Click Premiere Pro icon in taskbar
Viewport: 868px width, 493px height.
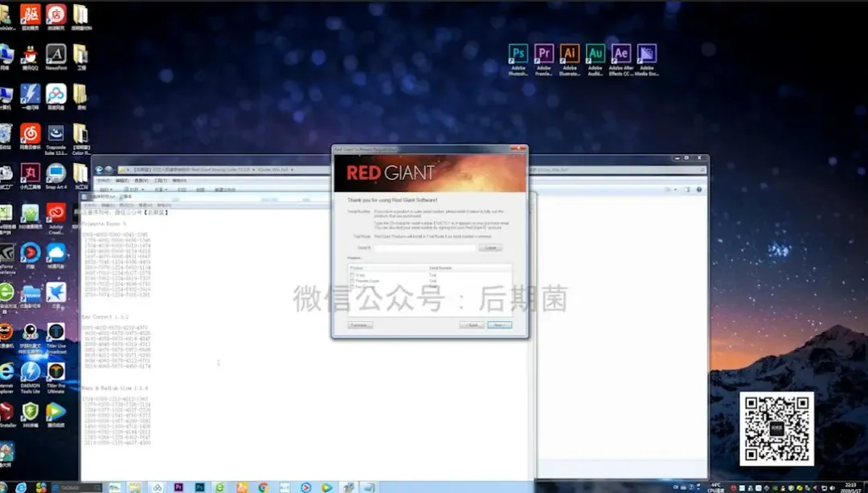point(178,487)
